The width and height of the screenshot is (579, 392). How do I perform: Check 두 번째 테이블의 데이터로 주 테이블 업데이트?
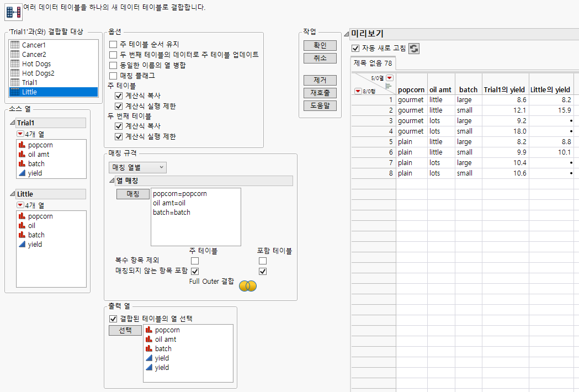(x=113, y=55)
